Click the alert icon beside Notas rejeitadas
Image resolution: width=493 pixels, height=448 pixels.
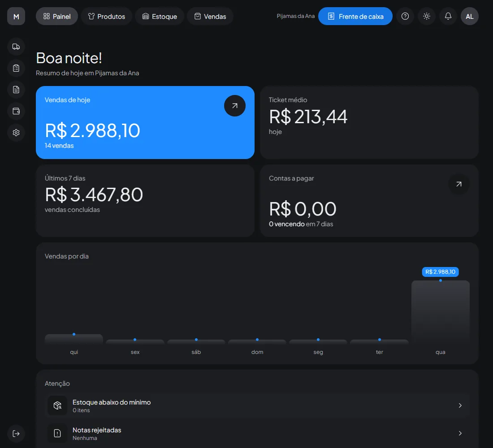(57, 433)
